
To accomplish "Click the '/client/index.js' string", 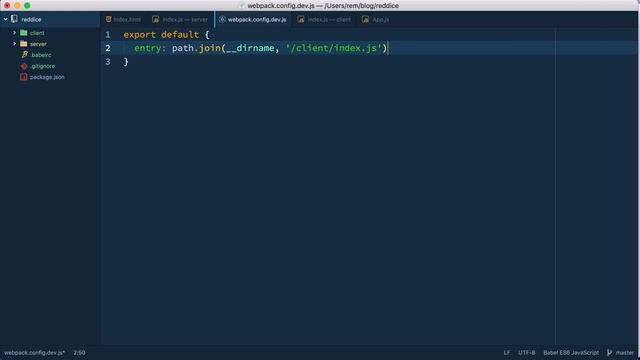I will 333,48.
